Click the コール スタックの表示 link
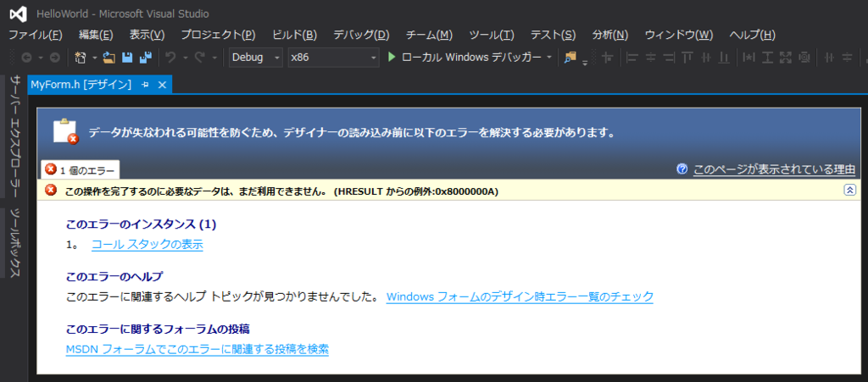868x382 pixels. [x=147, y=244]
